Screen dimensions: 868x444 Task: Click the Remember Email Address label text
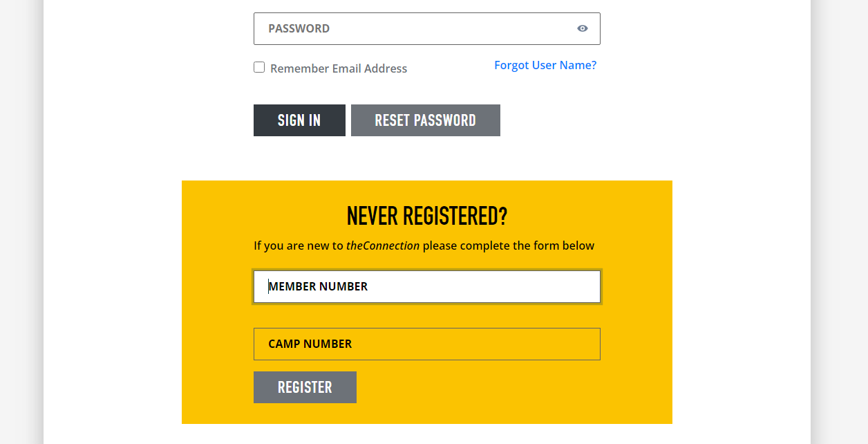click(x=339, y=68)
